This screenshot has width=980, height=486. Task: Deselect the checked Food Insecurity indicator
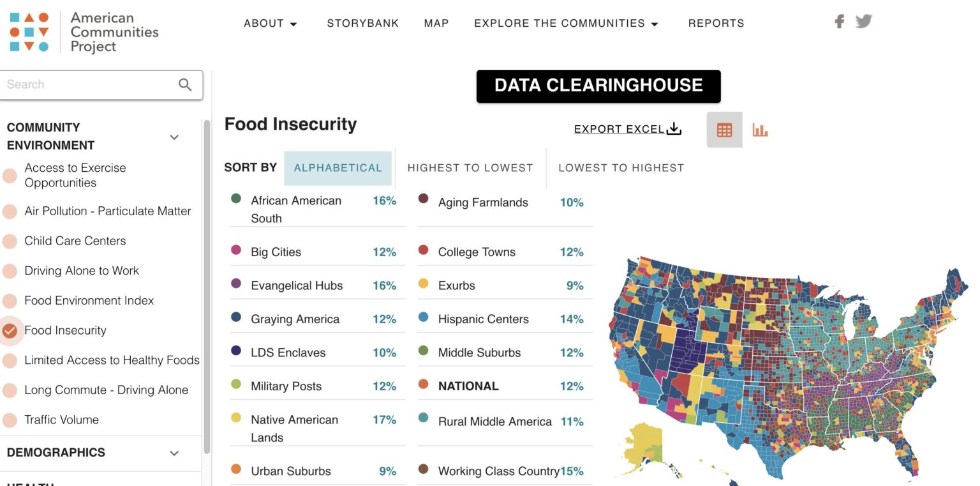(x=10, y=330)
